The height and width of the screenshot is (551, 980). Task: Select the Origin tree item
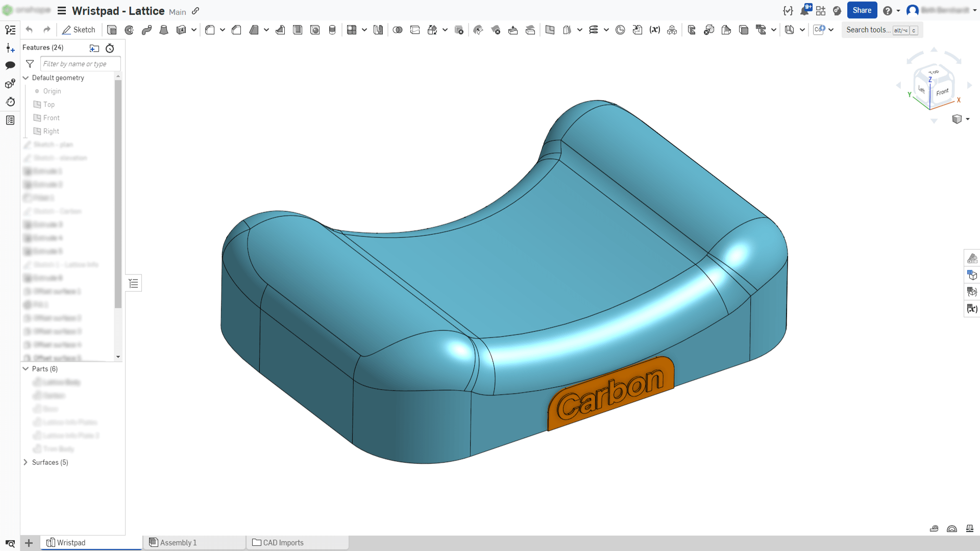click(x=52, y=91)
